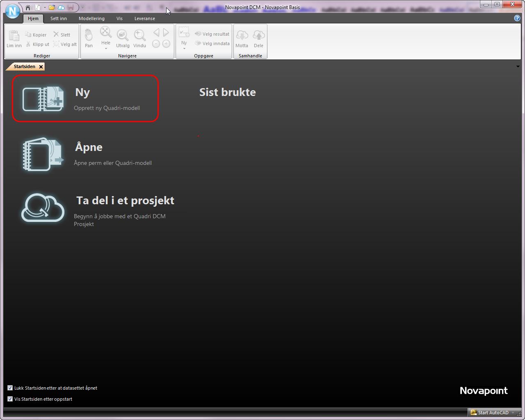Click Velg alt select-all tool
This screenshot has width=525, height=420.
(x=65, y=44)
